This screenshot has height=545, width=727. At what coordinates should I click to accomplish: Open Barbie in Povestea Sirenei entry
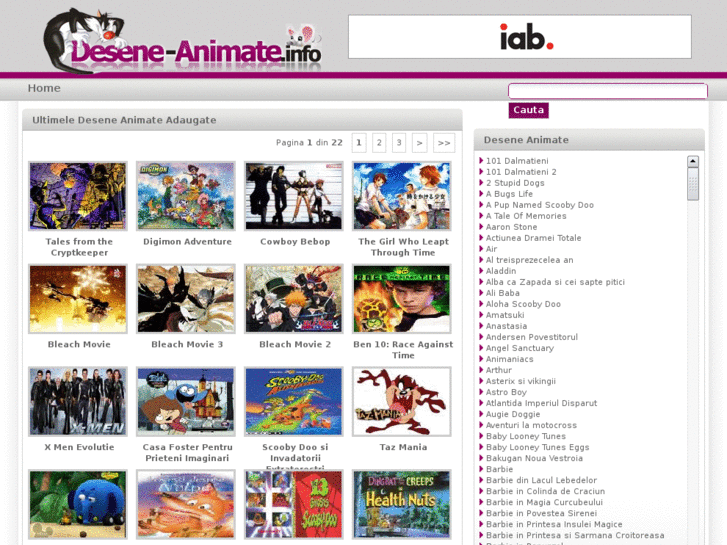pyautogui.click(x=541, y=513)
